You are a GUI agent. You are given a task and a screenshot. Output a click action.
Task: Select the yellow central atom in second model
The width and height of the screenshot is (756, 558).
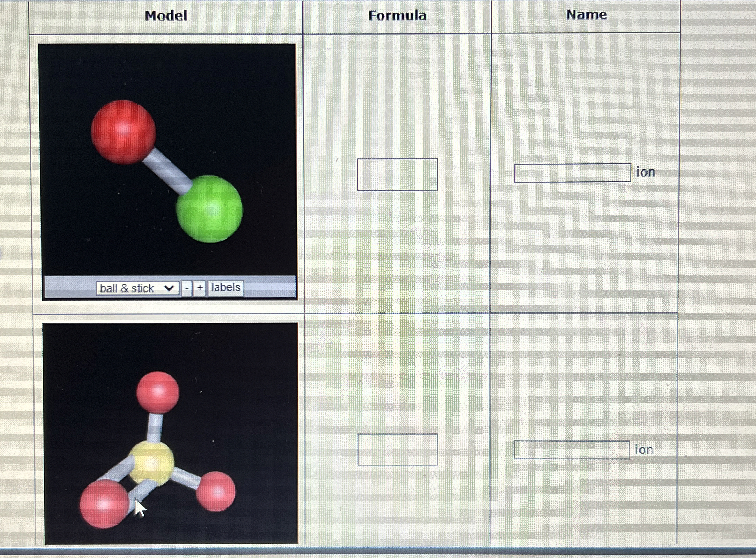tap(152, 463)
